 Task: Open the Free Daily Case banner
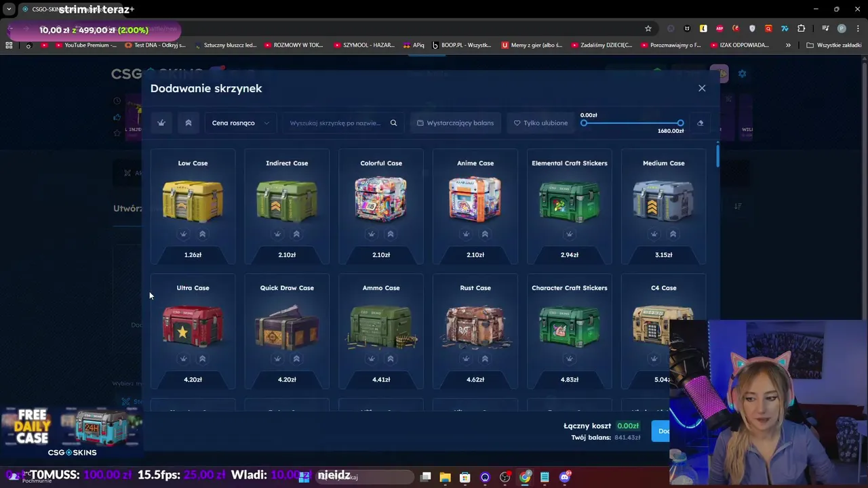pos(71,432)
